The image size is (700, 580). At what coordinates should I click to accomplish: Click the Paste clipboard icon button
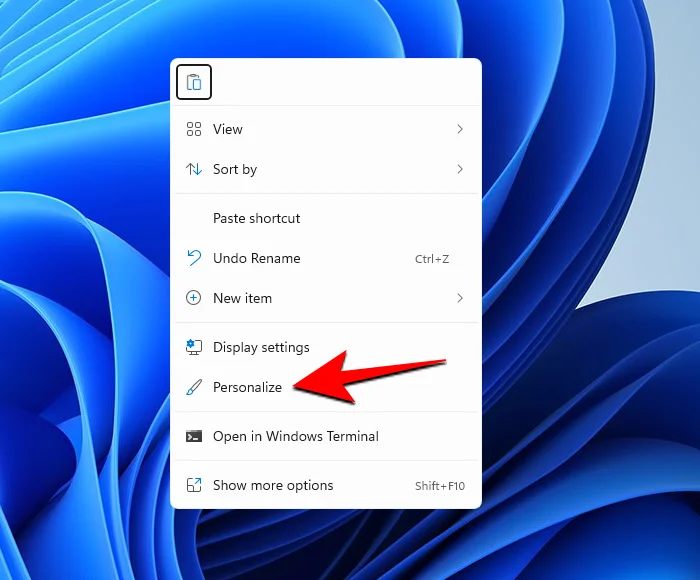click(x=194, y=82)
